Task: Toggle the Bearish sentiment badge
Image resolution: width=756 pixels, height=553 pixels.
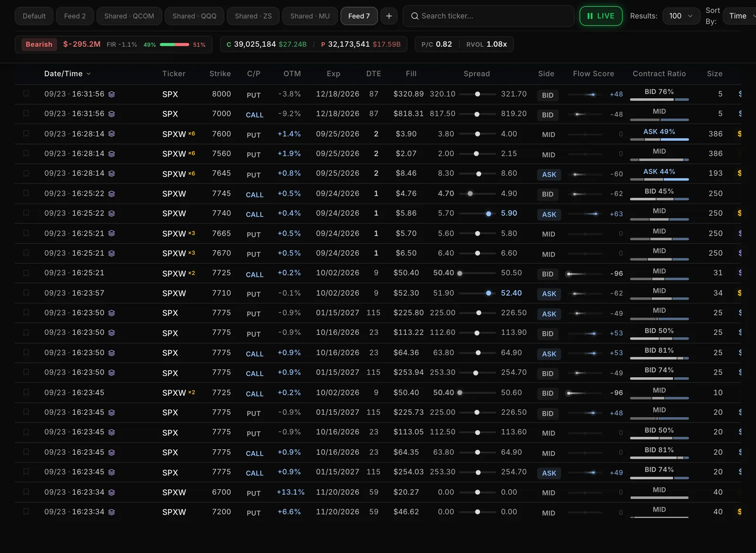Action: pos(39,44)
